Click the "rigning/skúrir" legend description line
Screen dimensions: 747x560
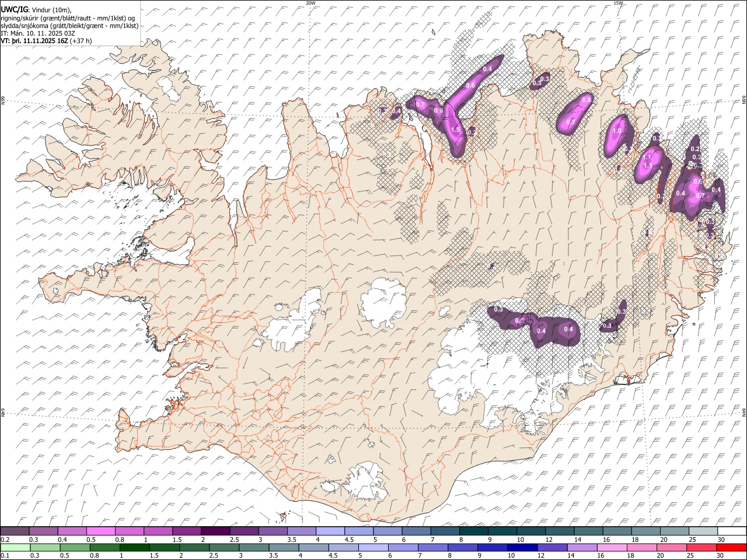point(69,18)
